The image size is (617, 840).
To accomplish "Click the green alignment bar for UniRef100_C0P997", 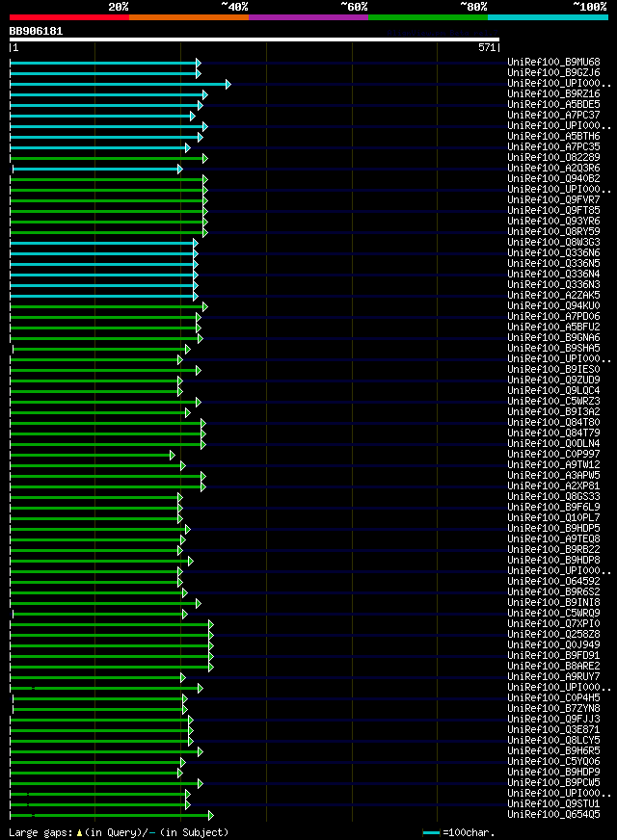I will tap(93, 455).
